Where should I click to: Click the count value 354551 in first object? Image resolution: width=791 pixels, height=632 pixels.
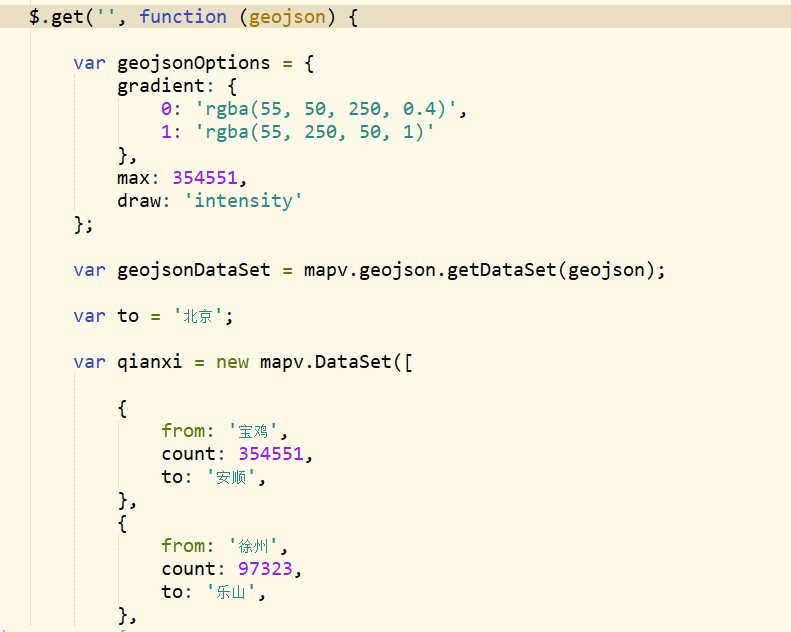(271, 454)
